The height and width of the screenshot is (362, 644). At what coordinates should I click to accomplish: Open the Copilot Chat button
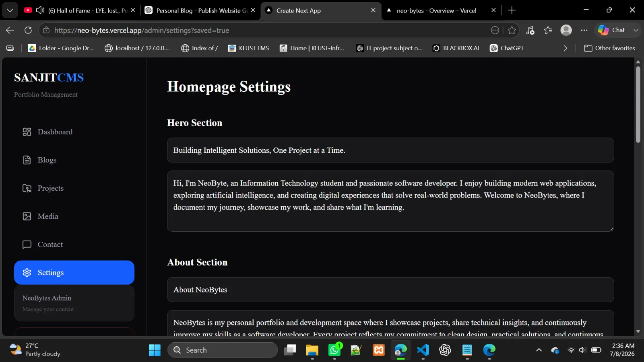pos(611,30)
